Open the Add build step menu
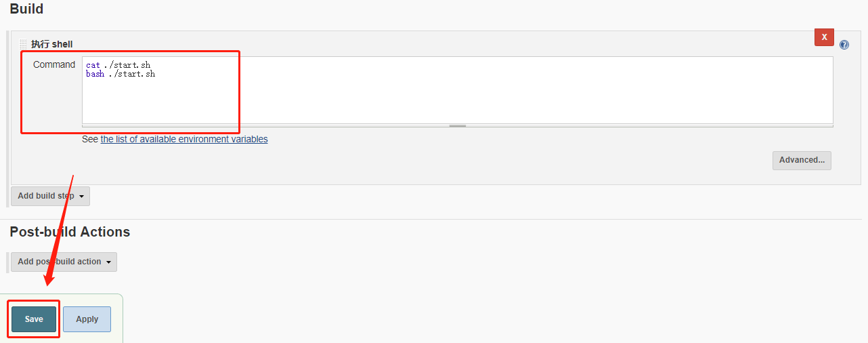The width and height of the screenshot is (868, 343). coord(50,196)
